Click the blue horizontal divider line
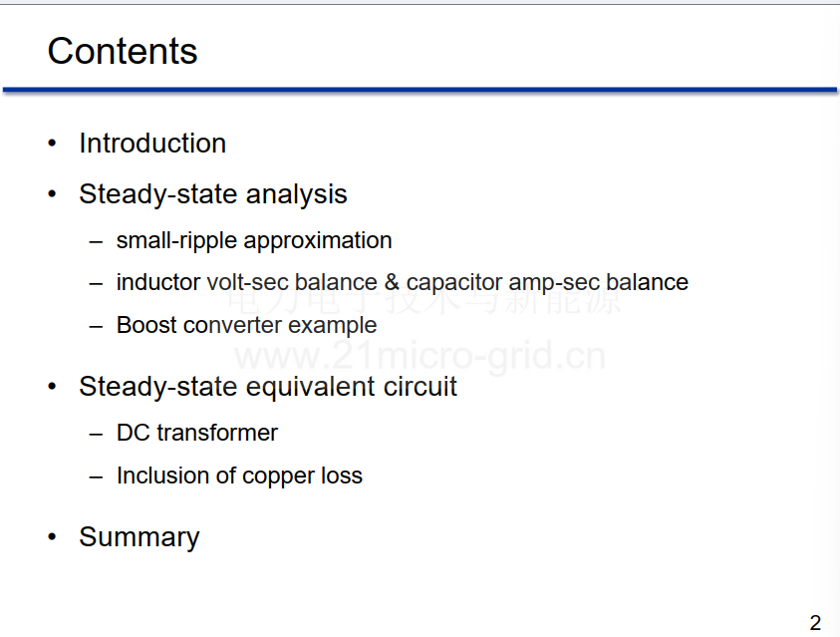 click(420, 91)
